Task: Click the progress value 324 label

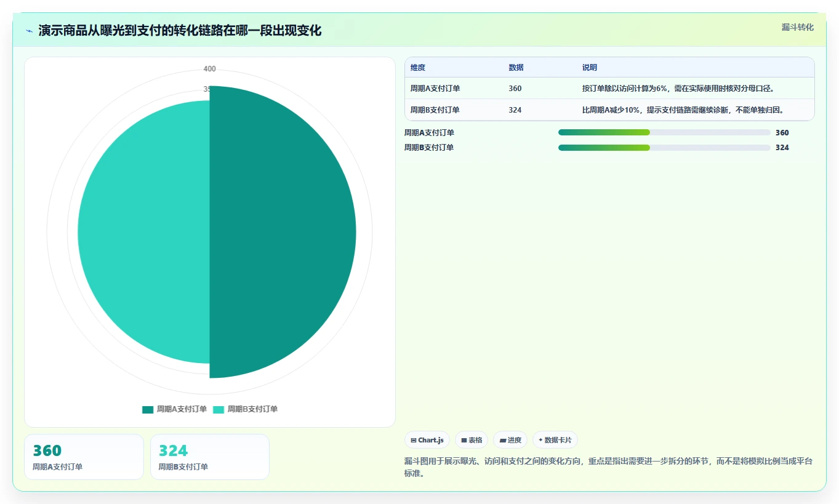Action: point(782,148)
